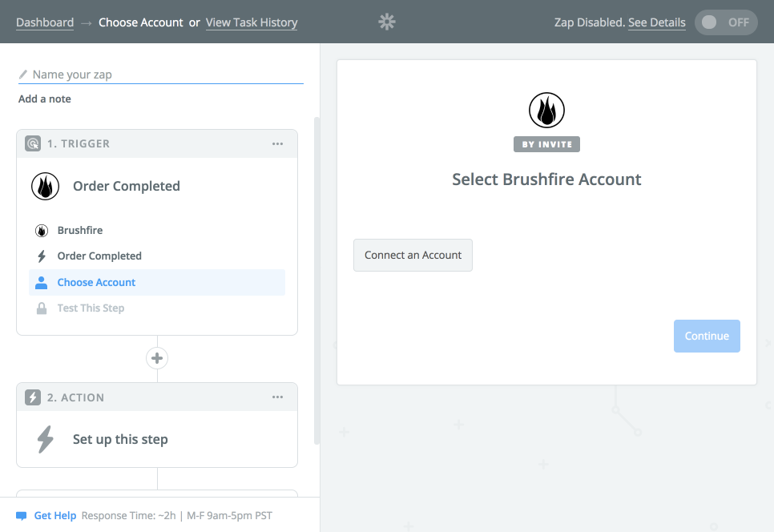Screen dimensions: 774x532
Task: Click Choose Account breadcrumb in header
Action: click(x=141, y=22)
